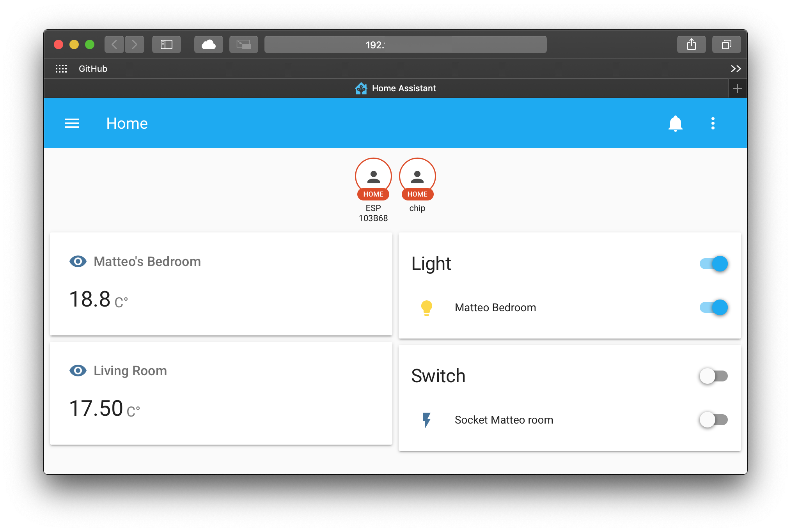Click the Socket Matteo room label
The image size is (791, 532).
[x=504, y=420]
